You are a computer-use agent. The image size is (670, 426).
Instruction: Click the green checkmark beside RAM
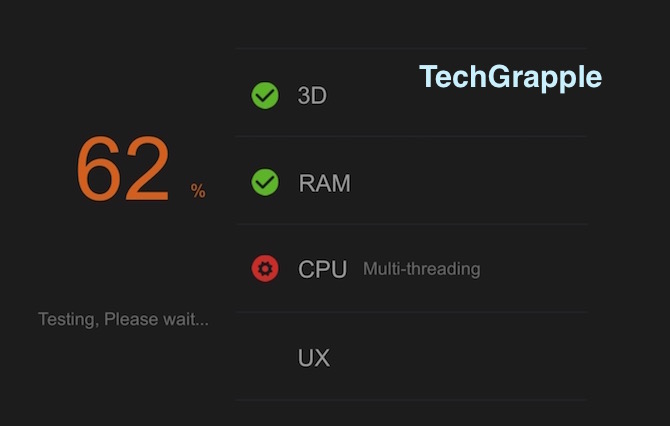[265, 183]
